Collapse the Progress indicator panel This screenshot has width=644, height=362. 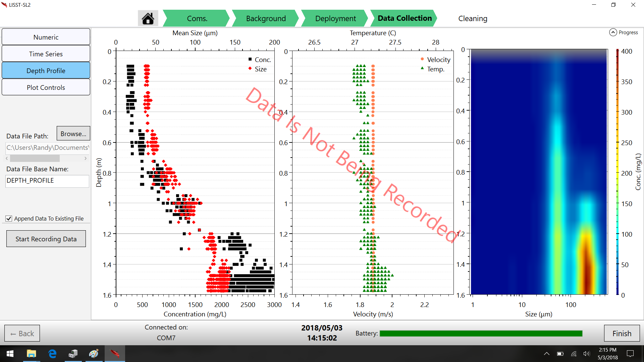(x=612, y=32)
